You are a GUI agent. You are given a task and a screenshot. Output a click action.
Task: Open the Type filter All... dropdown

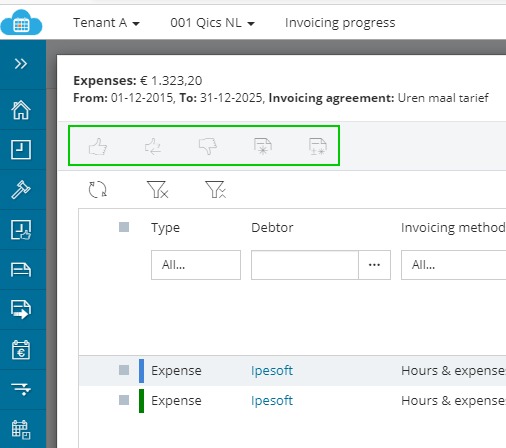click(196, 265)
